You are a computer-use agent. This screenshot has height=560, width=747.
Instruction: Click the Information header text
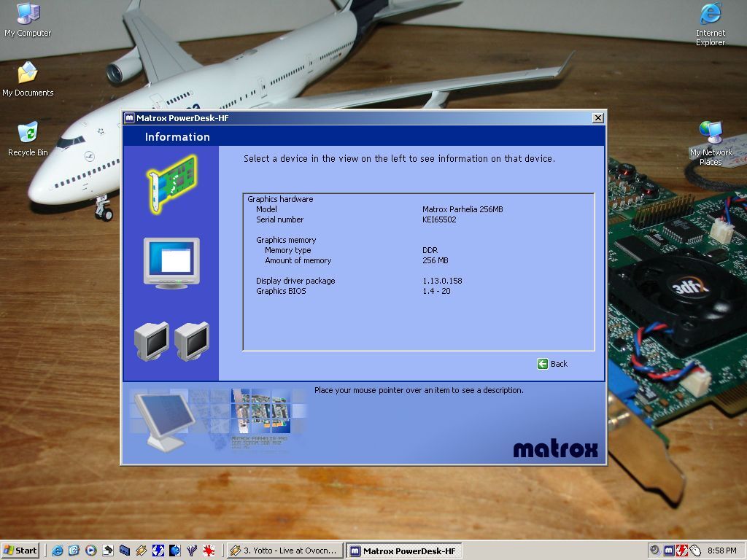(177, 137)
